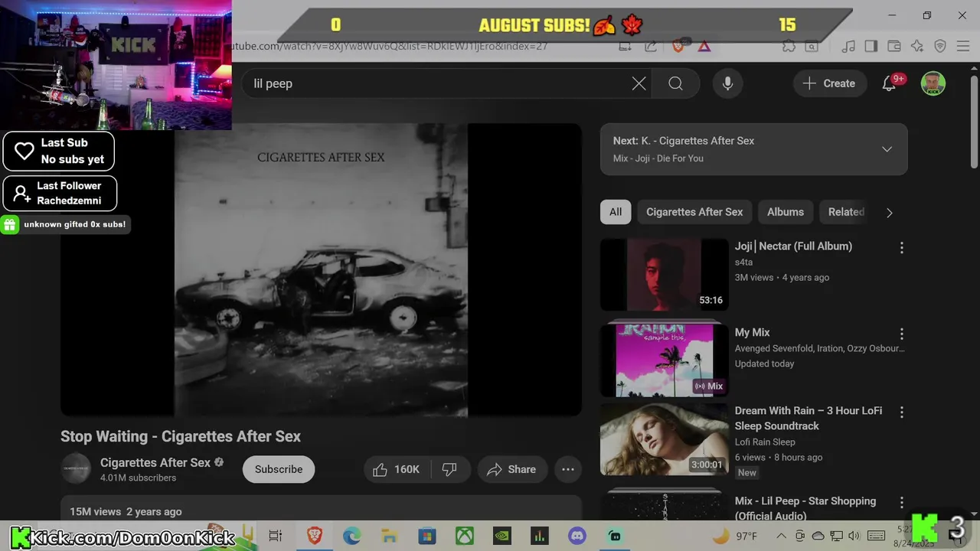
Task: Show more filter chips with right arrow
Action: (889, 213)
